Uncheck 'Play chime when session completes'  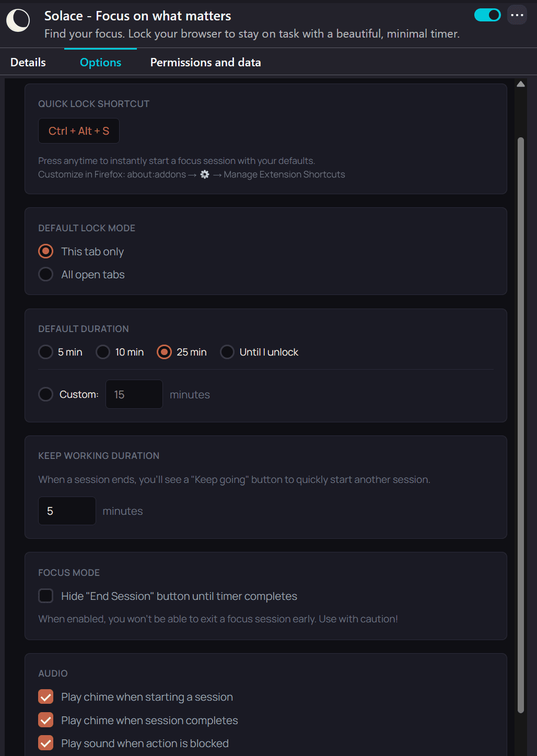(45, 720)
